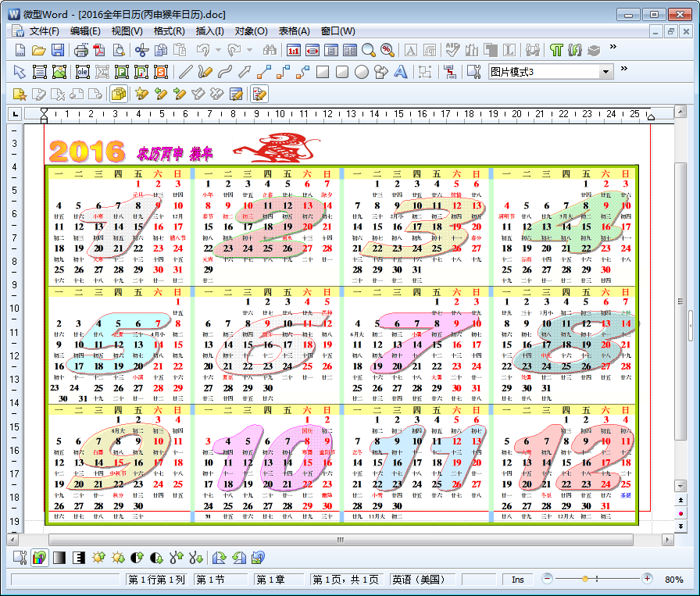Click the Save floppy disk icon
The width and height of the screenshot is (700, 596).
click(58, 51)
